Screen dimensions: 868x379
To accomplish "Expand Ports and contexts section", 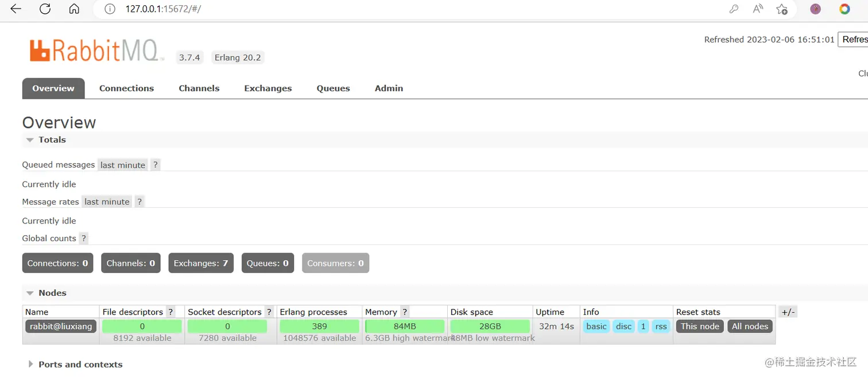I will [x=75, y=365].
